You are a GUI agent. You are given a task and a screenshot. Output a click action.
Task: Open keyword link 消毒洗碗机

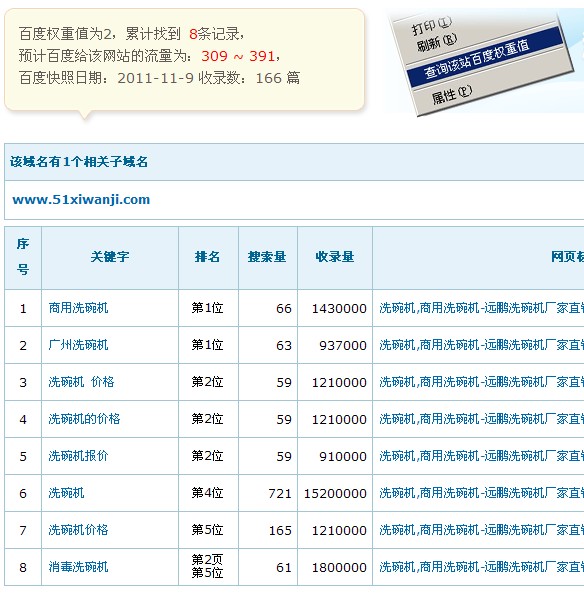point(78,567)
